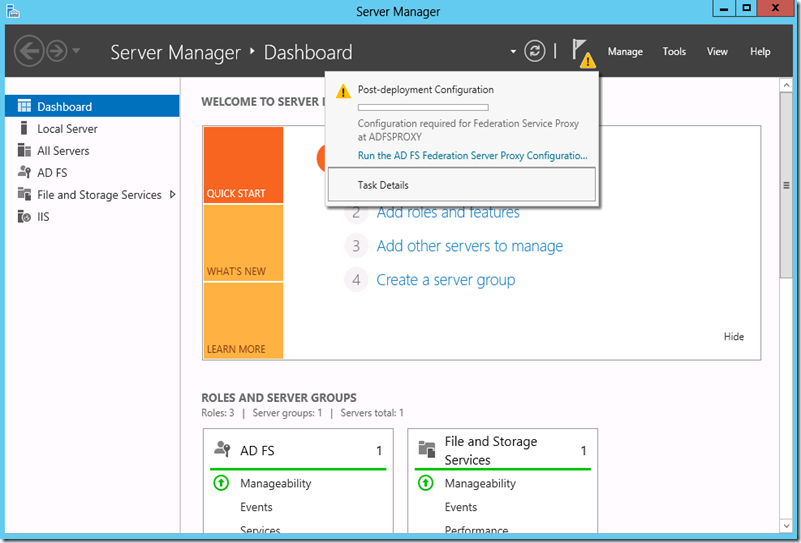Click the IIS sidebar icon
The height and width of the screenshot is (543, 801).
click(24, 217)
